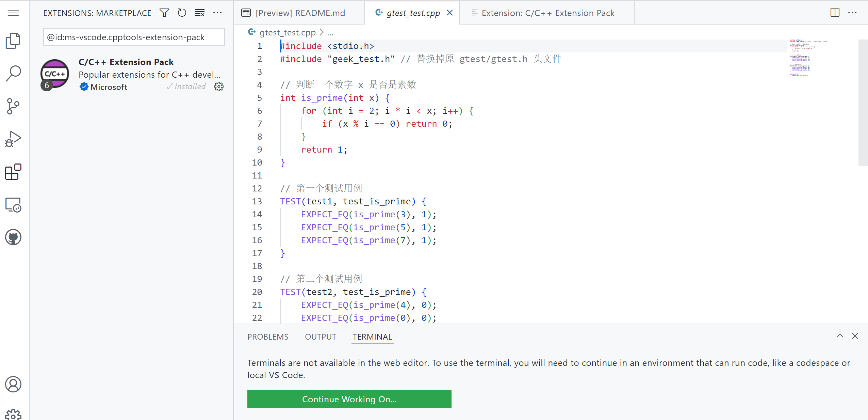Split the editor to the right
The width and height of the screenshot is (868, 420).
click(x=835, y=13)
